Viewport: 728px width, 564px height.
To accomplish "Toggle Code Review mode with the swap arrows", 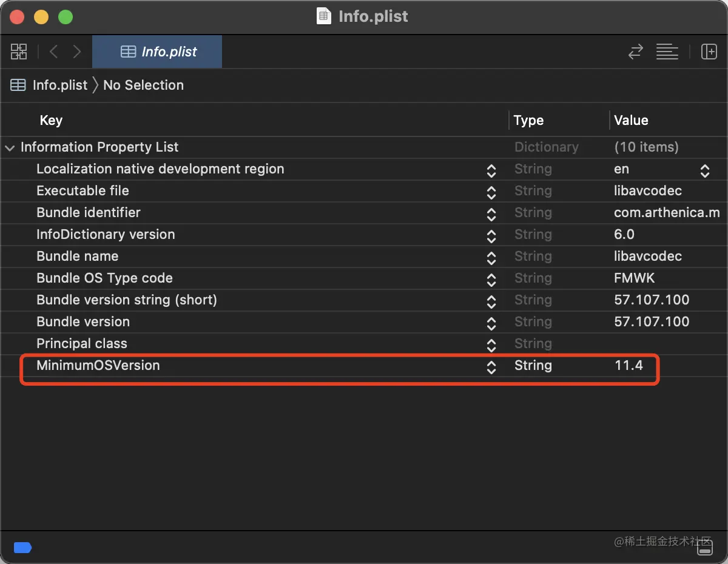I will [635, 52].
